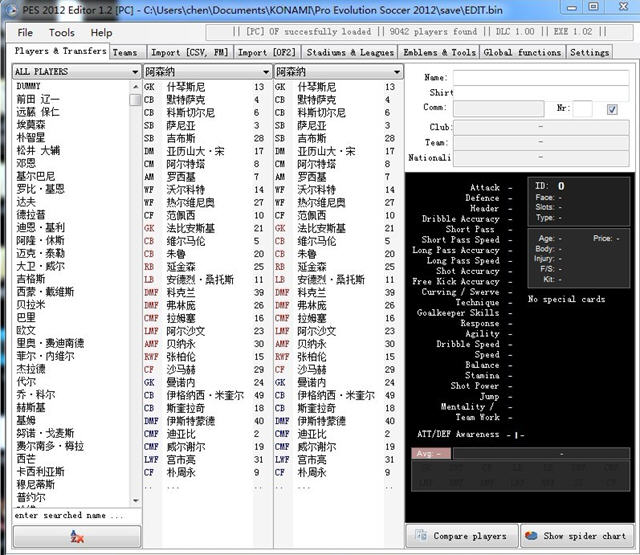
Task: Open the ALL PLAYERS dropdown
Action: pyautogui.click(x=76, y=72)
